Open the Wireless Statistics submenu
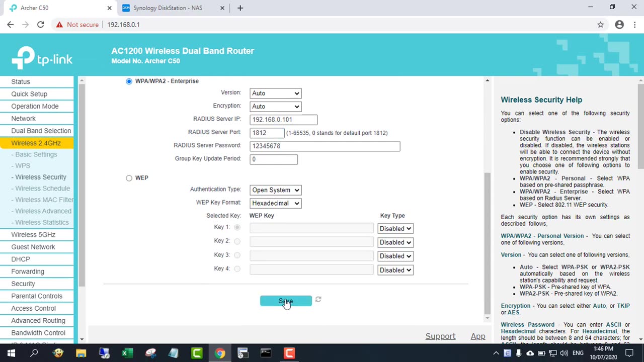This screenshot has height=362, width=644. coord(40,222)
